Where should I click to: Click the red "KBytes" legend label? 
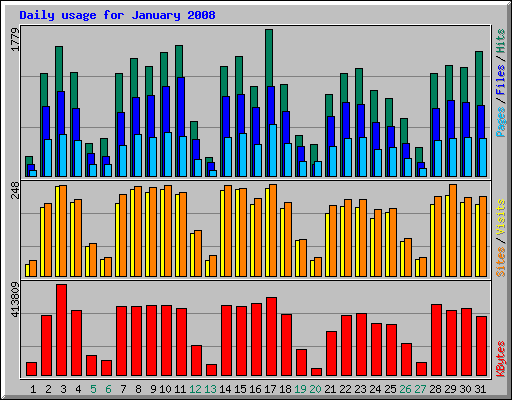click(501, 359)
